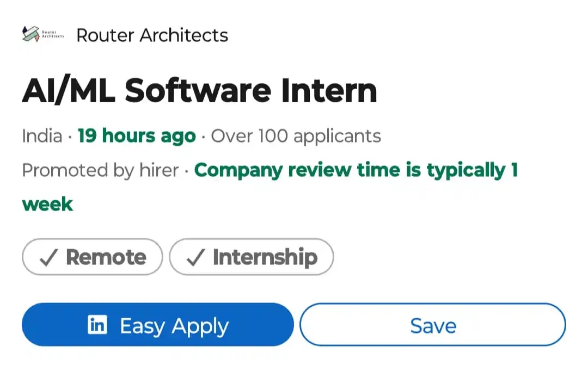This screenshot has height=365, width=588.
Task: Save this job with the Save button
Action: 433,325
